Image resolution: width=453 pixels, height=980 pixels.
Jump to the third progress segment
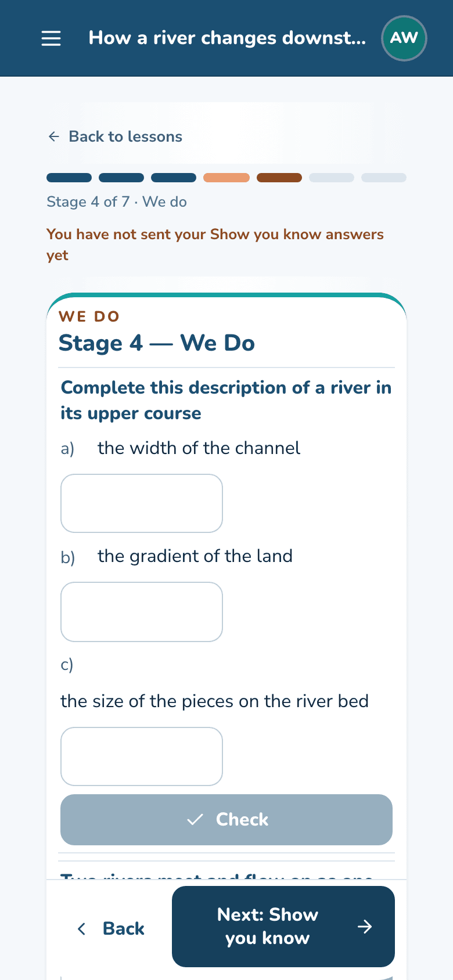coord(174,178)
